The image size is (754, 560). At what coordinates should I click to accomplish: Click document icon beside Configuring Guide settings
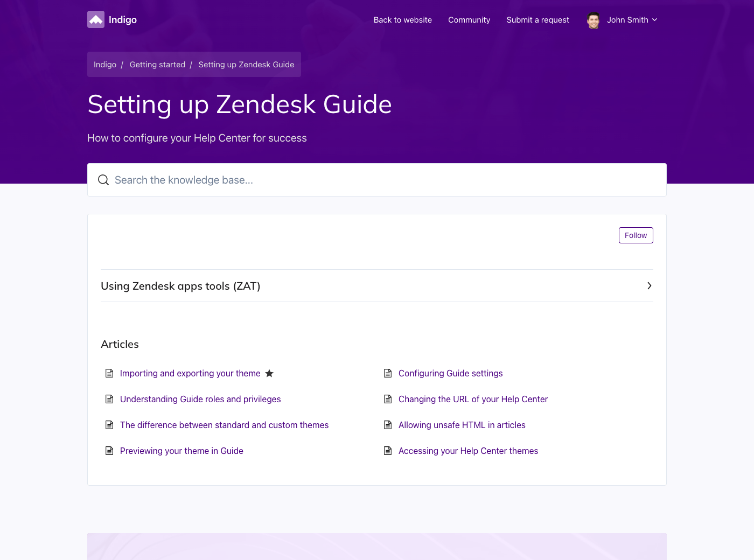388,374
